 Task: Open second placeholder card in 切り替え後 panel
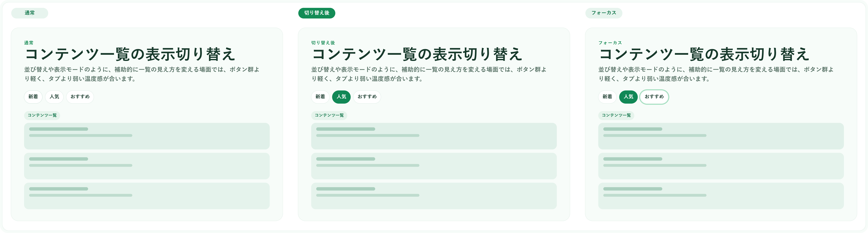click(434, 166)
